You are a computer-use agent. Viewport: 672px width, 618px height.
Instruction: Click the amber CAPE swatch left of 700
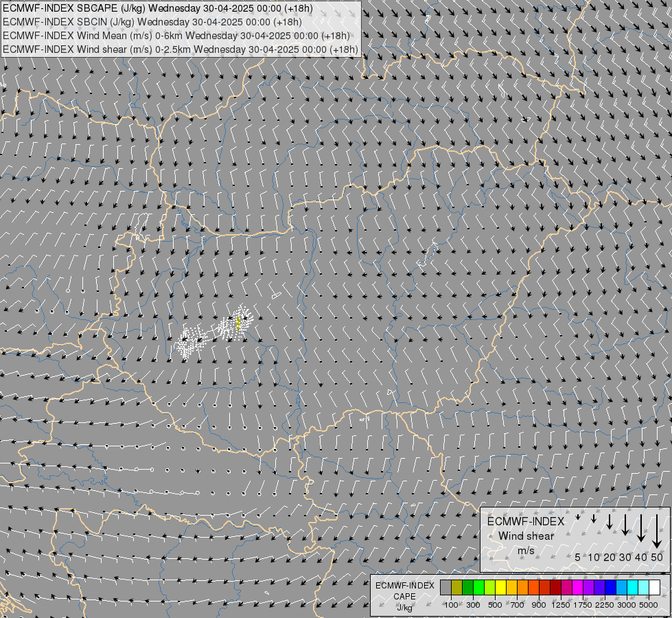point(511,587)
